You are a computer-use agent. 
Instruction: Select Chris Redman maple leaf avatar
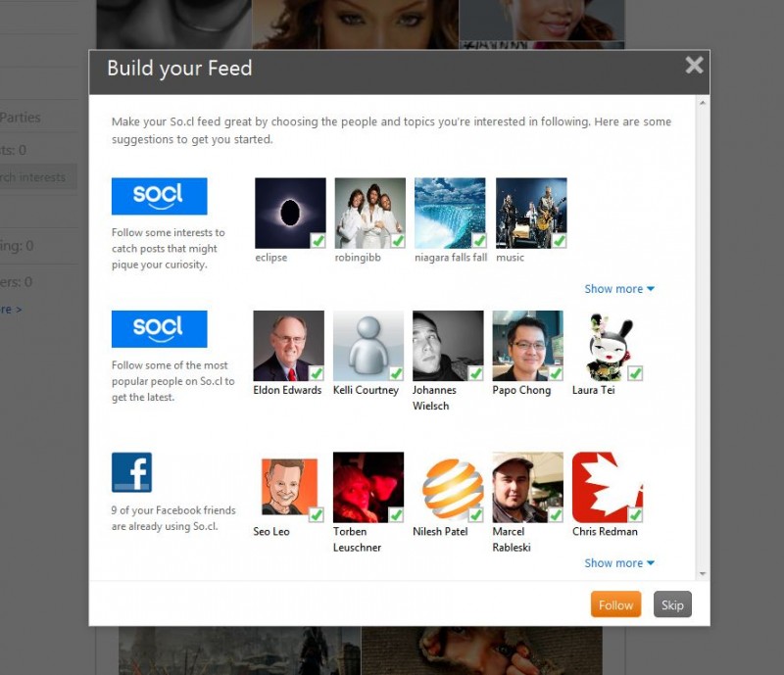(608, 488)
